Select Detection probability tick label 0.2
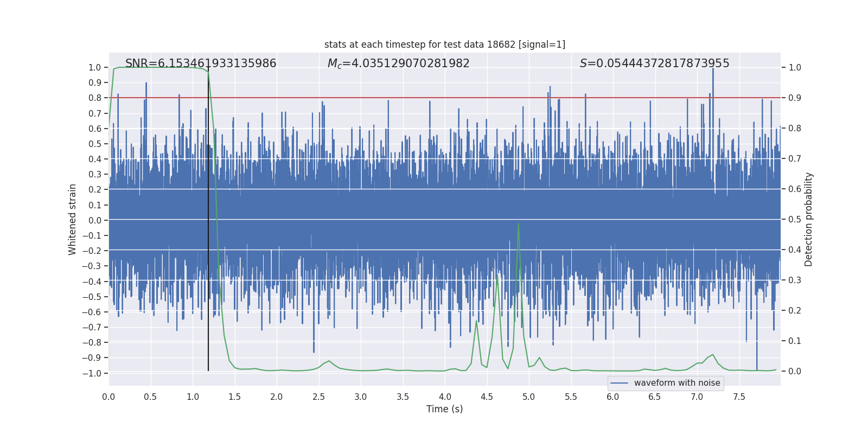Viewport: 868px width, 434px height. pyautogui.click(x=795, y=311)
